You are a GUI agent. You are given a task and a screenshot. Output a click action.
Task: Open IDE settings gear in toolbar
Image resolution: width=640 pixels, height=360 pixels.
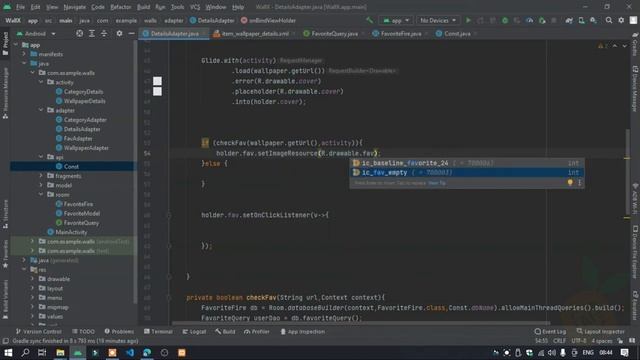(621, 20)
